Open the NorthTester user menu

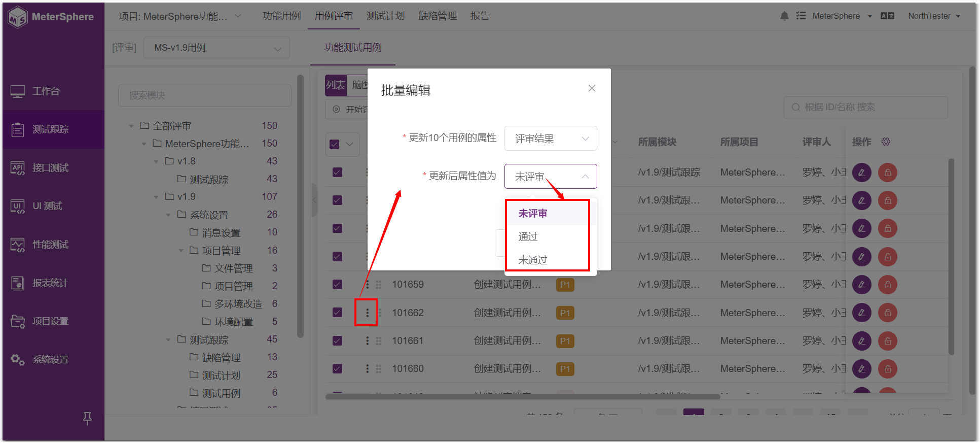tap(934, 16)
